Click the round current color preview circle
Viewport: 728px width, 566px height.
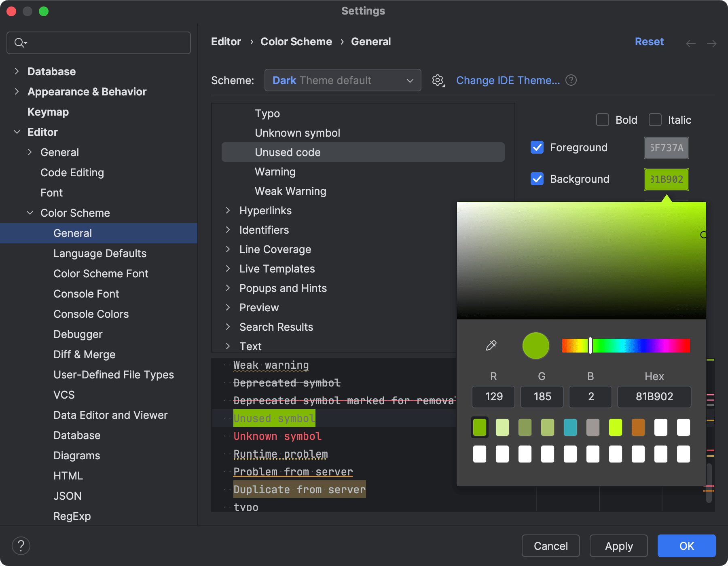click(535, 346)
